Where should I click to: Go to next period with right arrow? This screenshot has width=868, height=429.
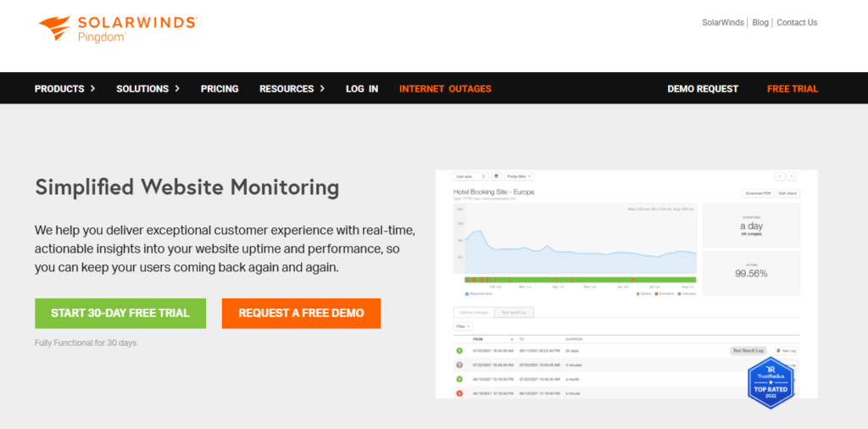(792, 176)
